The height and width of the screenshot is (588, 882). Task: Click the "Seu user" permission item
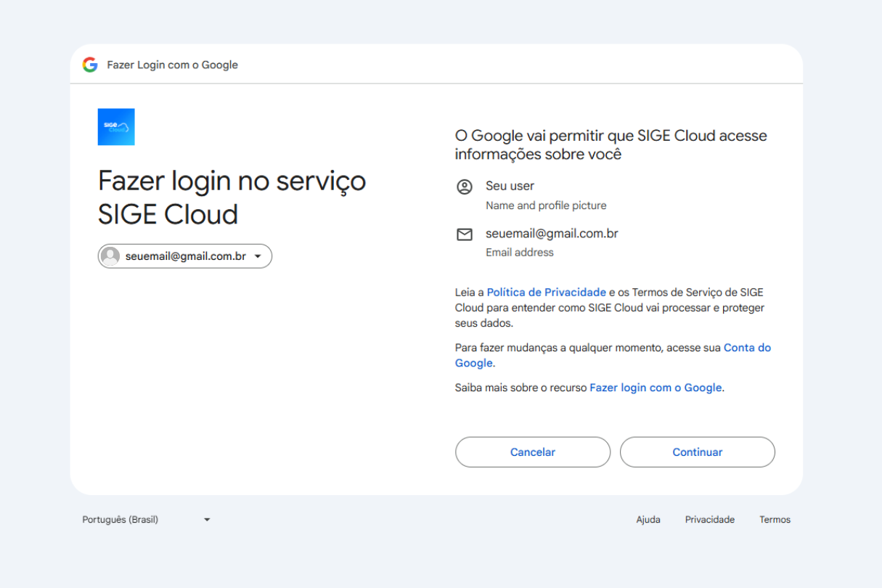[510, 187]
